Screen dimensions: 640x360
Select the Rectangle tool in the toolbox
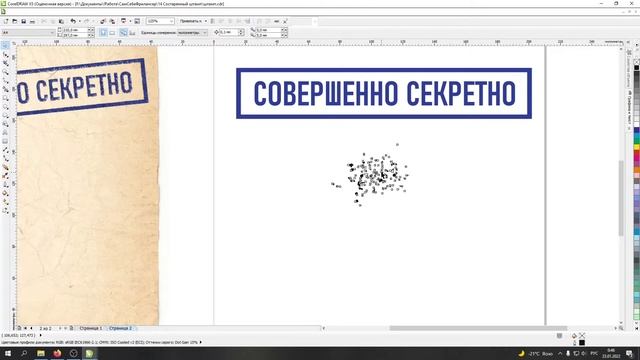[6, 99]
